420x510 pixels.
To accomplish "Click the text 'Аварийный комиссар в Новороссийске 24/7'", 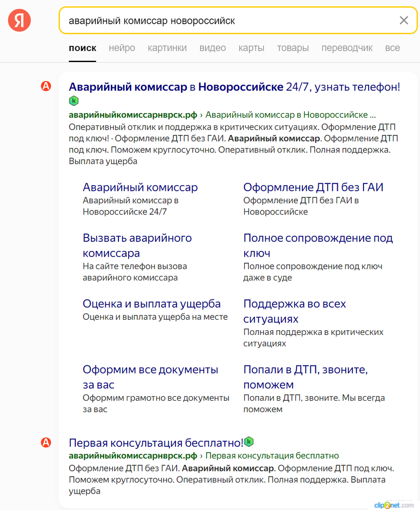I will coord(130,206).
